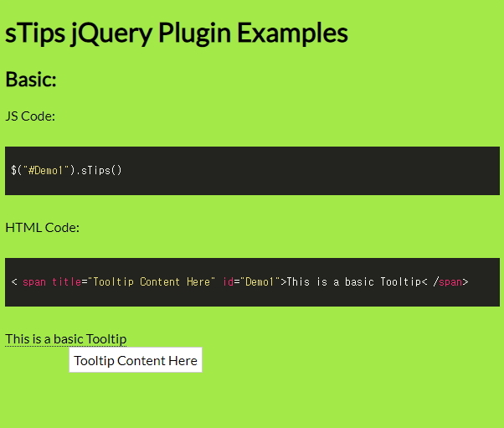Click the $("#Demo1").sTips() code line
The height and width of the screenshot is (428, 504).
tap(66, 170)
